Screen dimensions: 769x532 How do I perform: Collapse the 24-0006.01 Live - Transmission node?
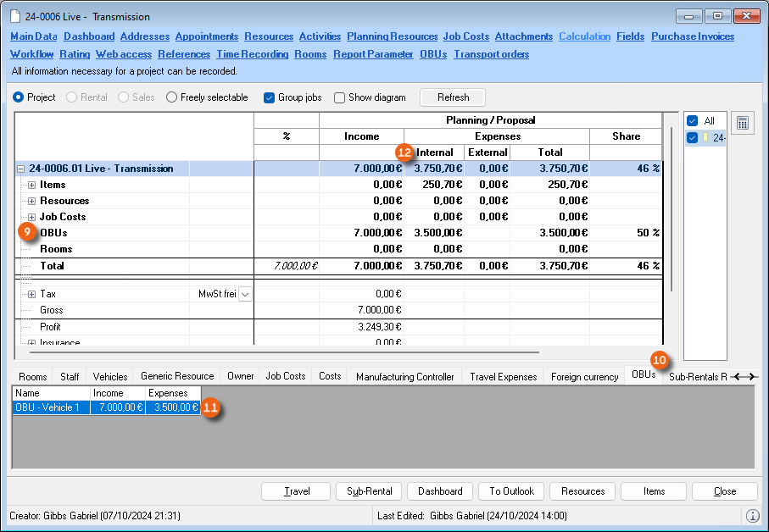(x=21, y=169)
